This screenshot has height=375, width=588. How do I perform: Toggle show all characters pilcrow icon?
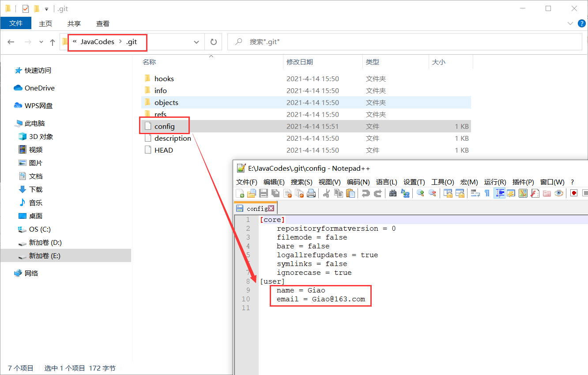pyautogui.click(x=487, y=193)
